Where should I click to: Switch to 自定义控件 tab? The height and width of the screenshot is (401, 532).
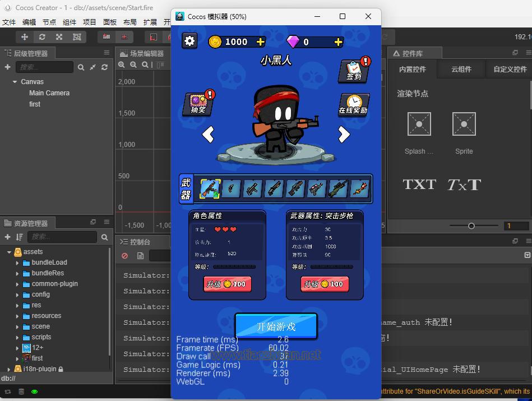(510, 70)
